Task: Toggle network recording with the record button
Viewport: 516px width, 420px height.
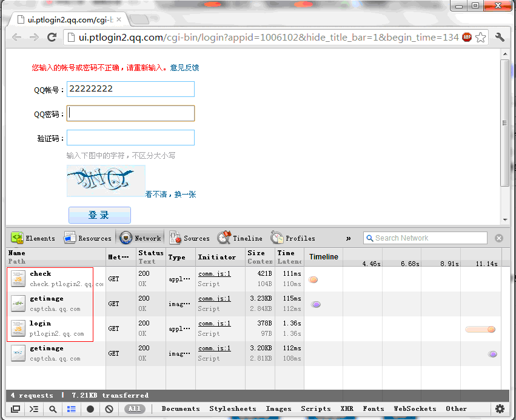Action: coord(90,409)
